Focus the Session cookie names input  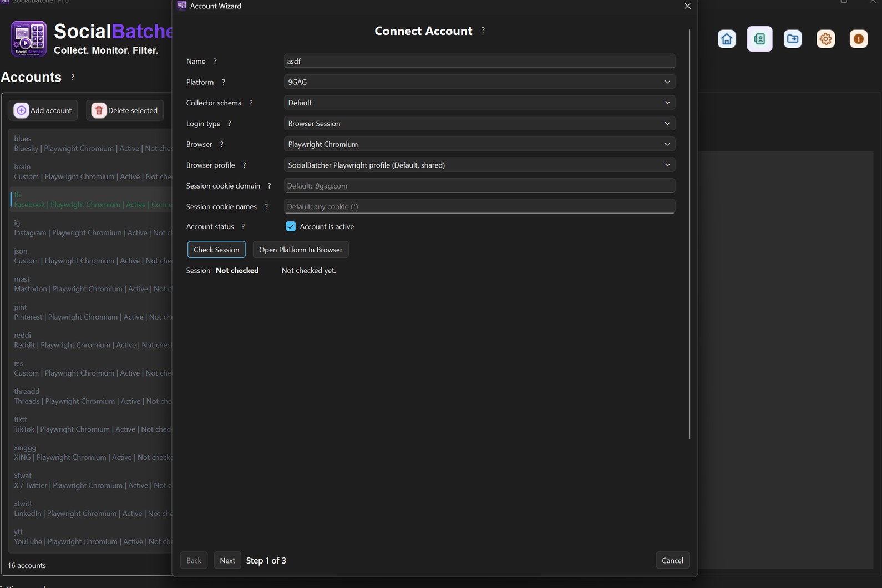click(479, 206)
